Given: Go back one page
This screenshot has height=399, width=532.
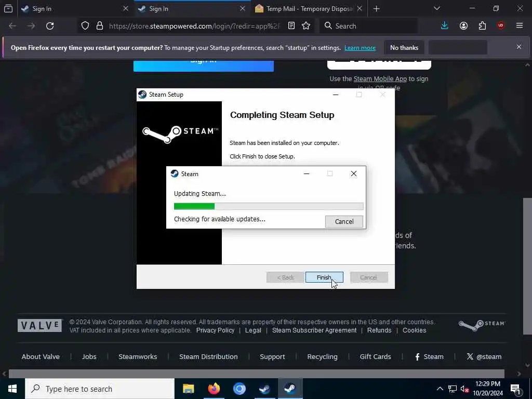Looking at the screenshot, I should 12,26.
